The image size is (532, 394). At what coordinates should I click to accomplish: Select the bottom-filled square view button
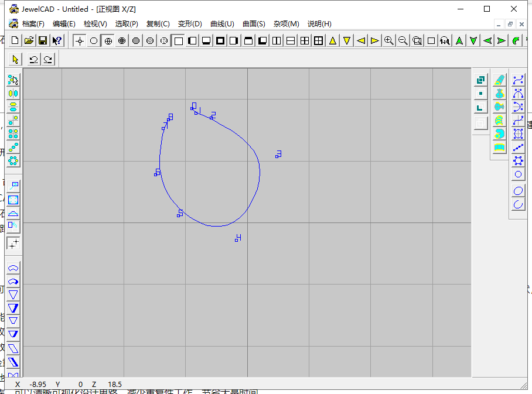click(x=206, y=41)
